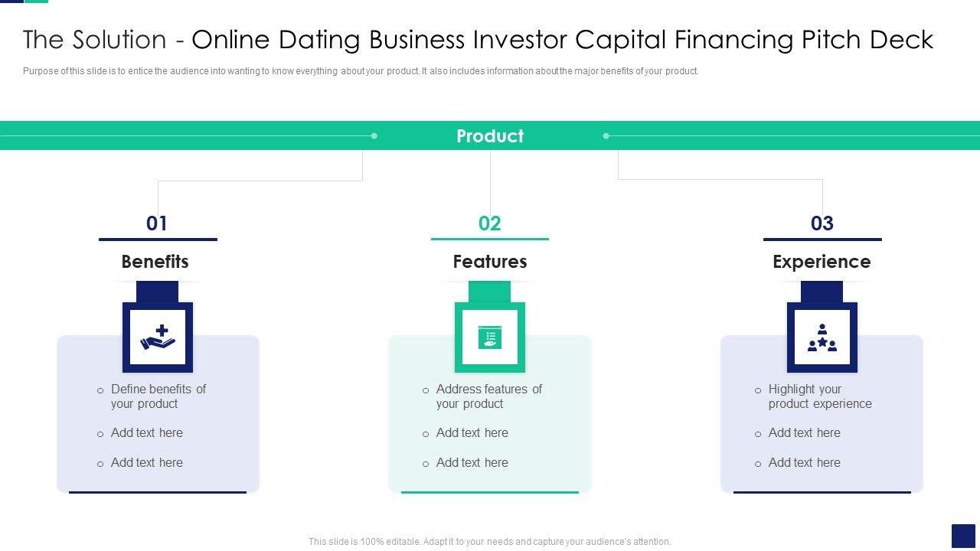Click 'Highlight your product experience' text

coord(819,396)
